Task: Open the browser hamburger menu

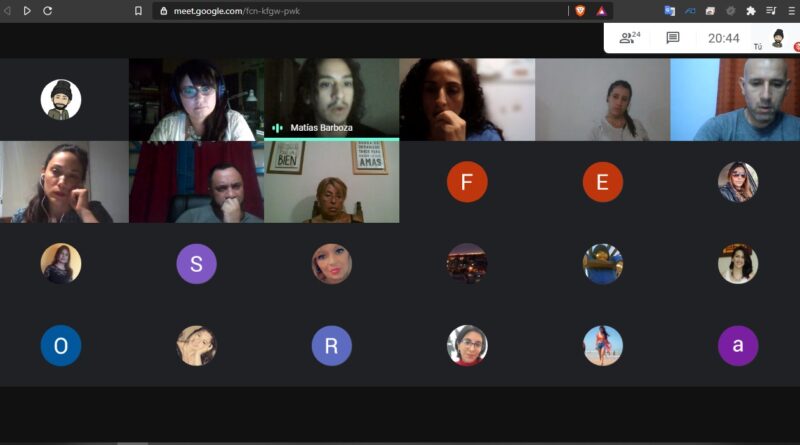Action: click(x=791, y=11)
